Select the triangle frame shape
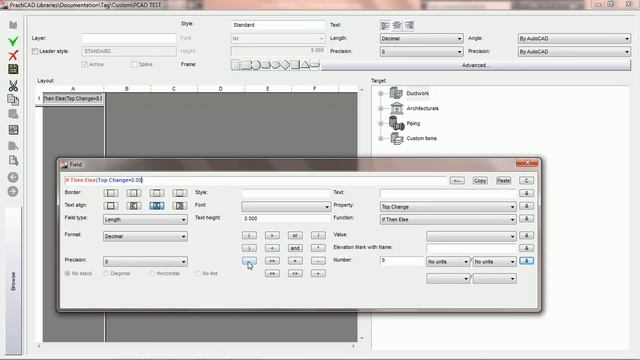The height and width of the screenshot is (360, 640). pos(305,65)
